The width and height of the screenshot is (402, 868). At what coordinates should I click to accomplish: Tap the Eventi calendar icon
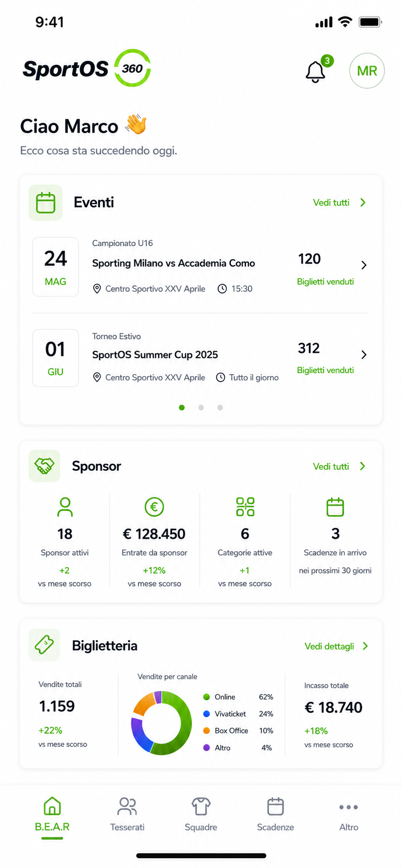pyautogui.click(x=46, y=203)
